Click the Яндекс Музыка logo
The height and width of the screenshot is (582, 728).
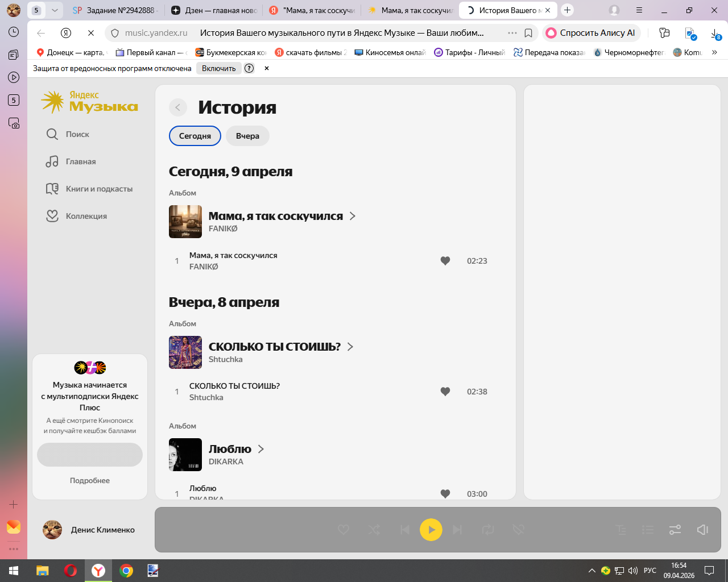[x=90, y=102]
